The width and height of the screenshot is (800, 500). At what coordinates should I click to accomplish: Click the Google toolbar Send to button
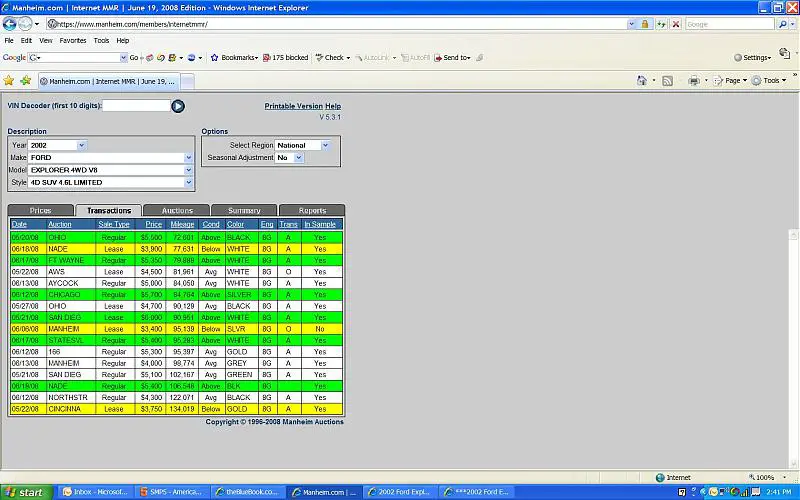click(x=452, y=58)
